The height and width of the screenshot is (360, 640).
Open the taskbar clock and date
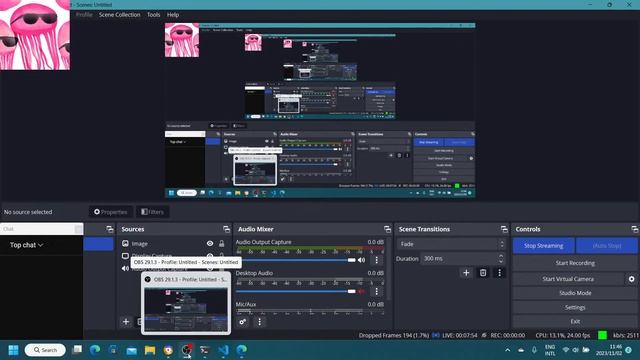click(609, 350)
